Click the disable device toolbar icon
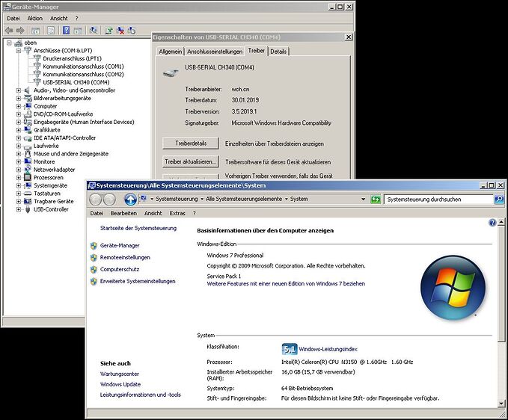Screen dimensions: 508x420 (x=132, y=31)
